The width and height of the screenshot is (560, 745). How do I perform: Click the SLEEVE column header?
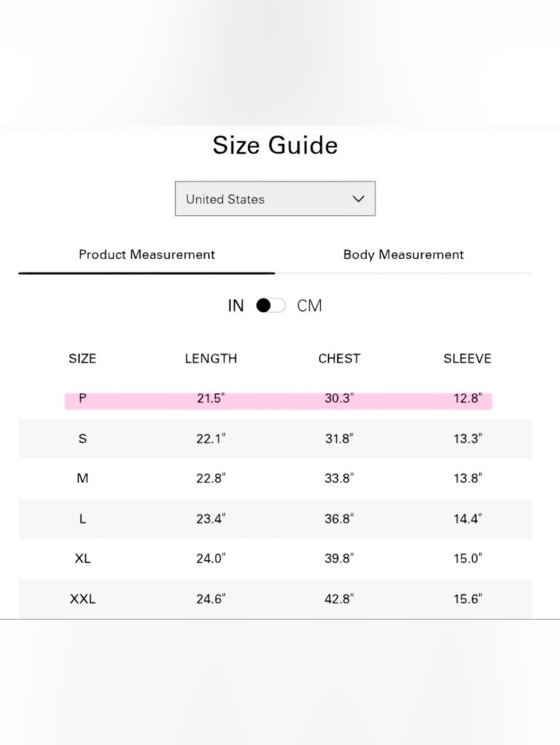[467, 358]
